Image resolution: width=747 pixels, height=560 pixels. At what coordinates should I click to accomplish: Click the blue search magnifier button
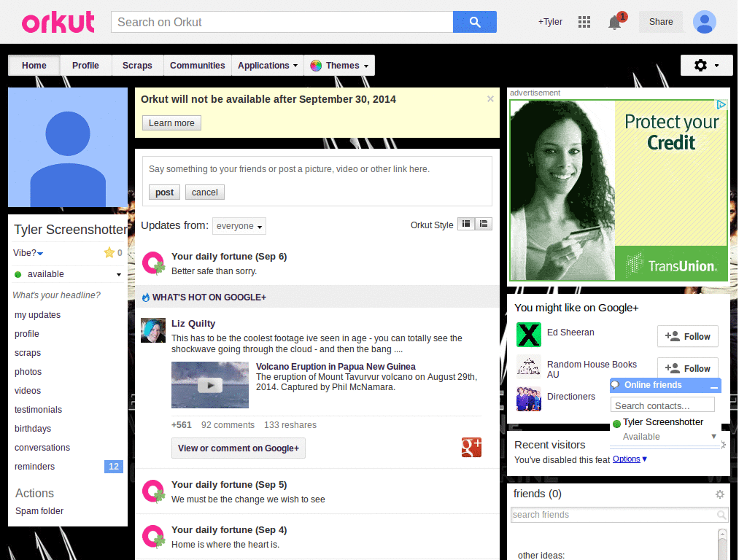point(474,22)
